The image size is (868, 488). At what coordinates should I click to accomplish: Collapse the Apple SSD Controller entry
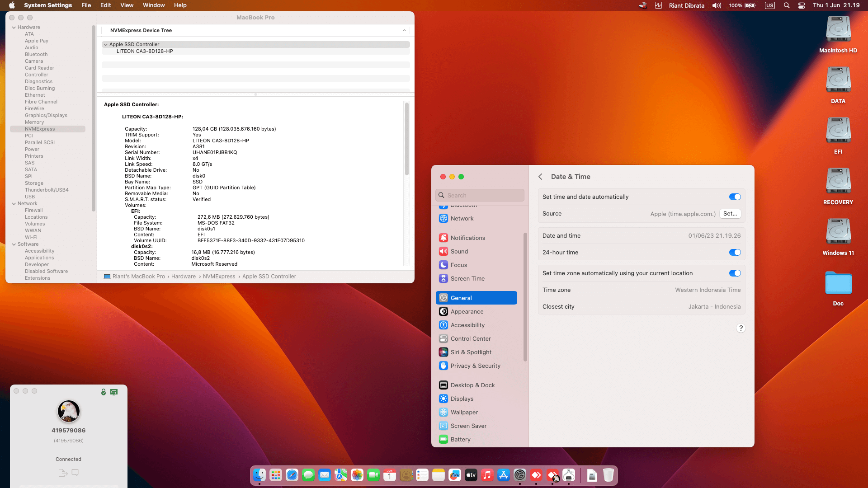point(106,44)
